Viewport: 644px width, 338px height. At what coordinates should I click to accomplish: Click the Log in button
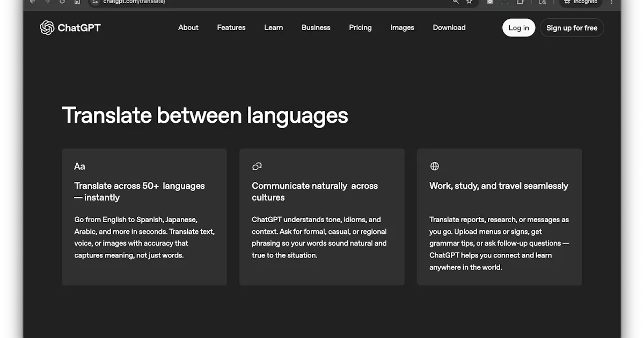(518, 28)
